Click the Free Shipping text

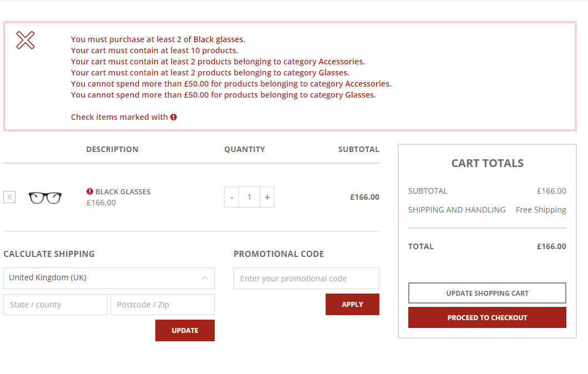tap(541, 210)
